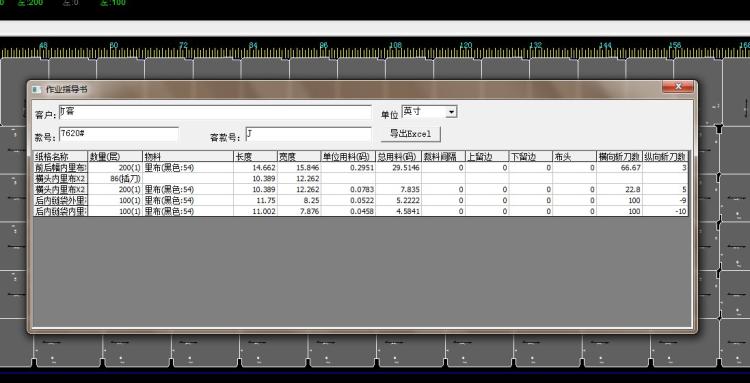750x383 pixels.
Task: Click the 横向断刀数 column header
Action: point(619,156)
